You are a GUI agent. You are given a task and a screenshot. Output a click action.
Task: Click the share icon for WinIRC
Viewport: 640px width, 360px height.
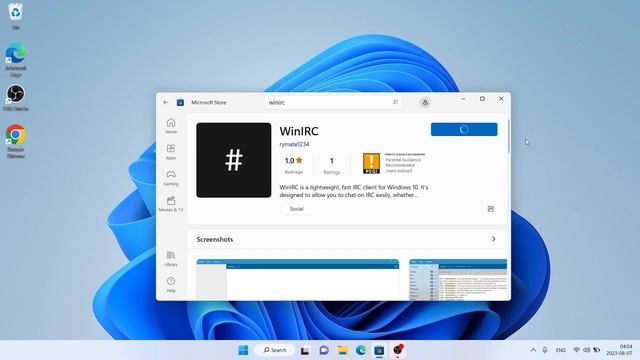[x=491, y=209]
